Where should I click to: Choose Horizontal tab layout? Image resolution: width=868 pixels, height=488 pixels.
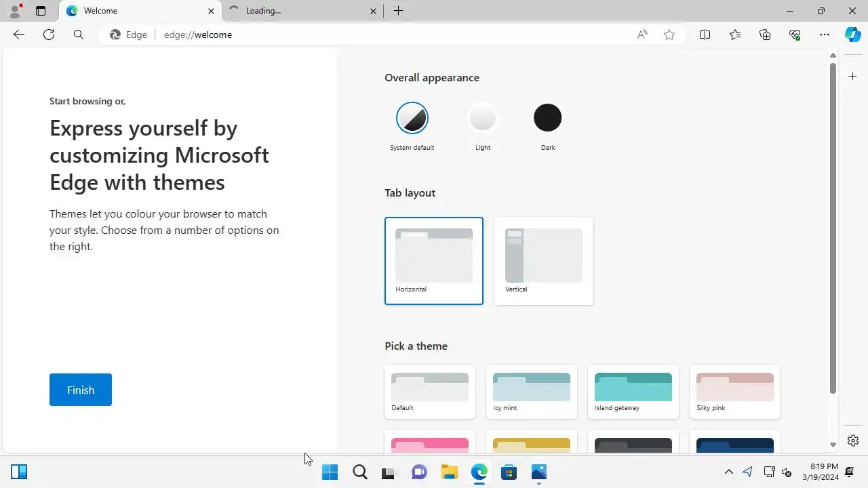pos(434,261)
